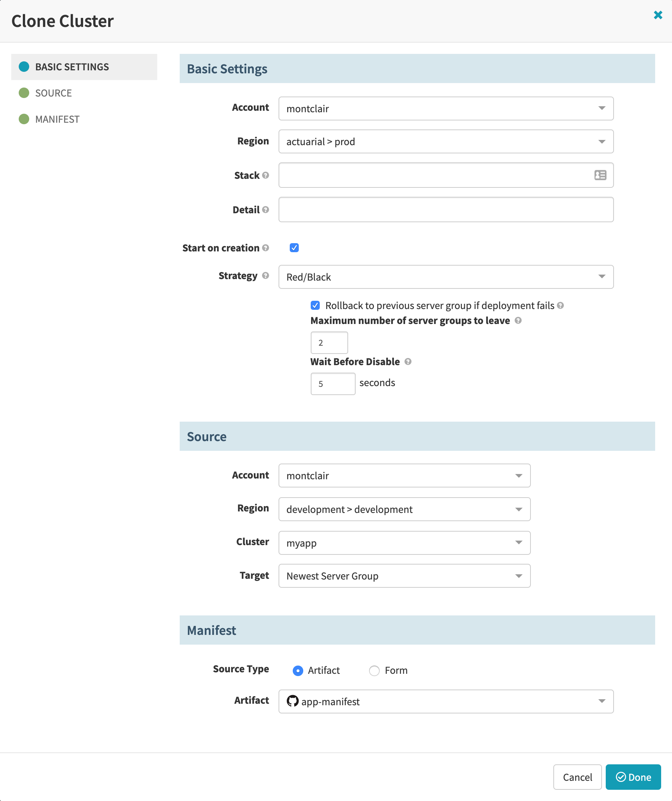Uncheck the Start on creation checkbox
The image size is (672, 801).
tap(294, 248)
